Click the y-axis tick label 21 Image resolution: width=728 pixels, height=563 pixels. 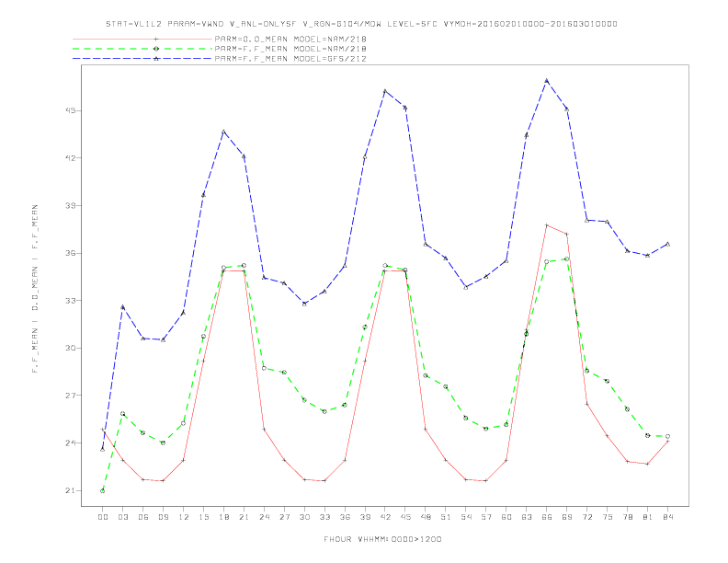coord(71,490)
